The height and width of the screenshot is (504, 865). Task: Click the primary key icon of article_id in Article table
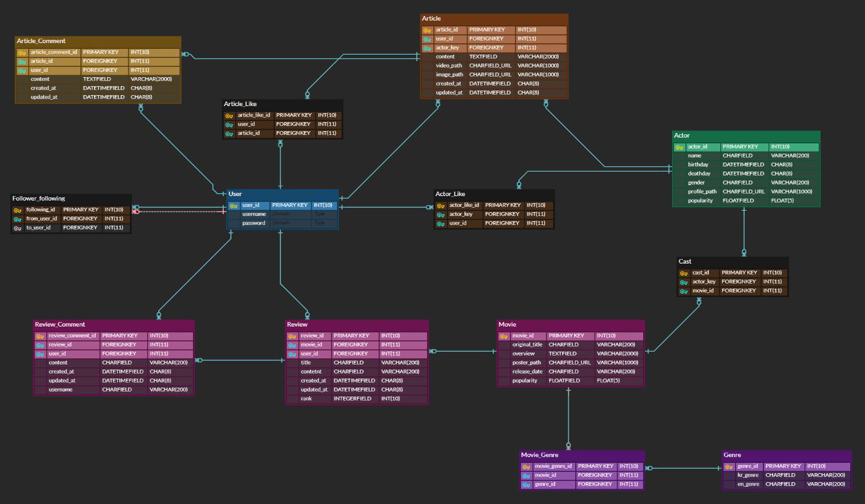[428, 30]
